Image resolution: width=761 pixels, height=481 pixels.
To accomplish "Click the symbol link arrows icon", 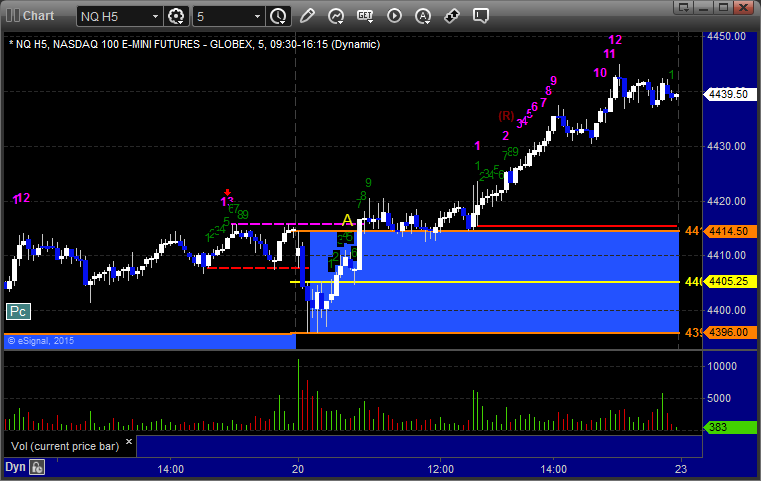I will tap(452, 16).
